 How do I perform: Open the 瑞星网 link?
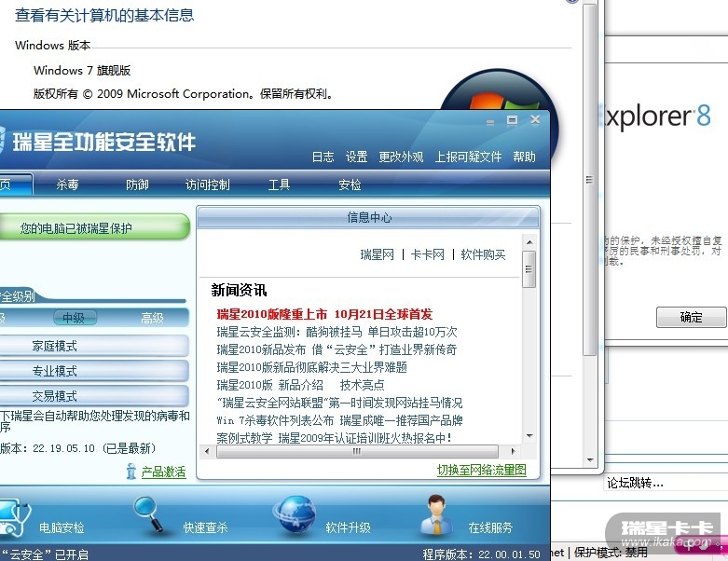[377, 254]
